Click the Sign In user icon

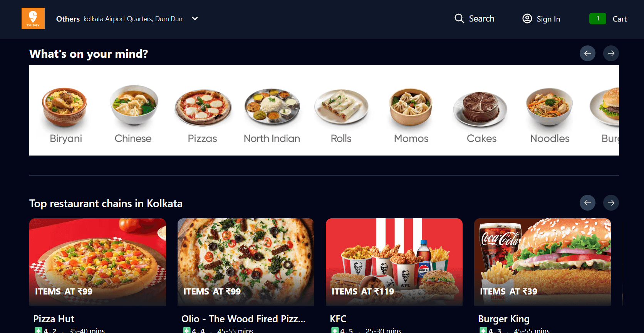(527, 18)
